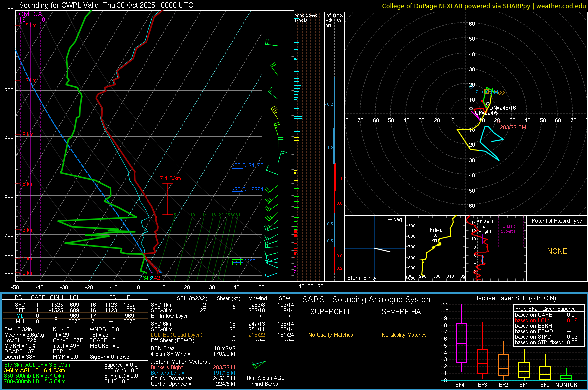This screenshot has height=390, width=588.
Task: Click the 'DN=245/16' hodograph label
Action: pos(502,108)
